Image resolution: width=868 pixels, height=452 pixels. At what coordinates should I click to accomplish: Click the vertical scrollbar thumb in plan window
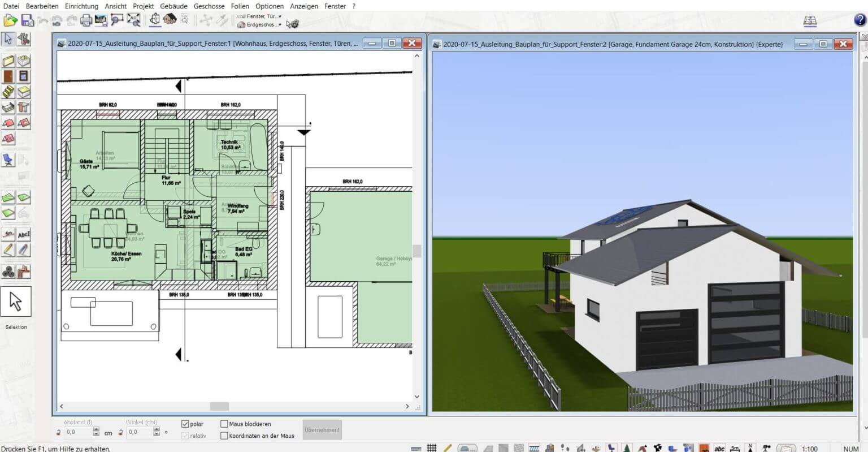click(x=417, y=251)
